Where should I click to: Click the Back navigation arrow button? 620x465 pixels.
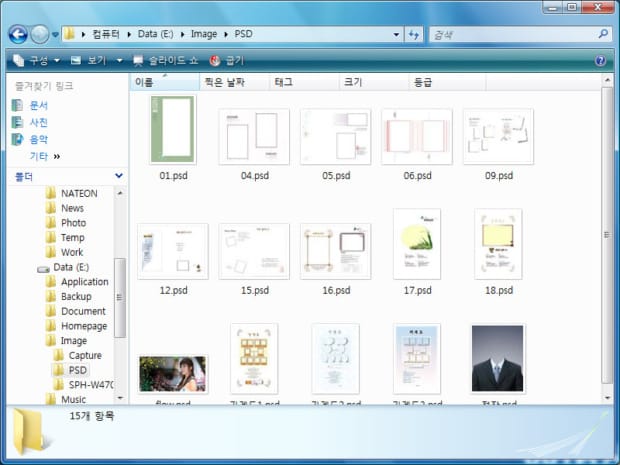[x=18, y=35]
